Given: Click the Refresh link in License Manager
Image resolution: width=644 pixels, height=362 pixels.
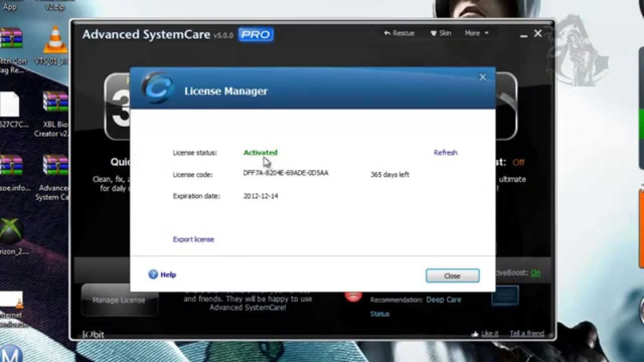Looking at the screenshot, I should tap(445, 152).
